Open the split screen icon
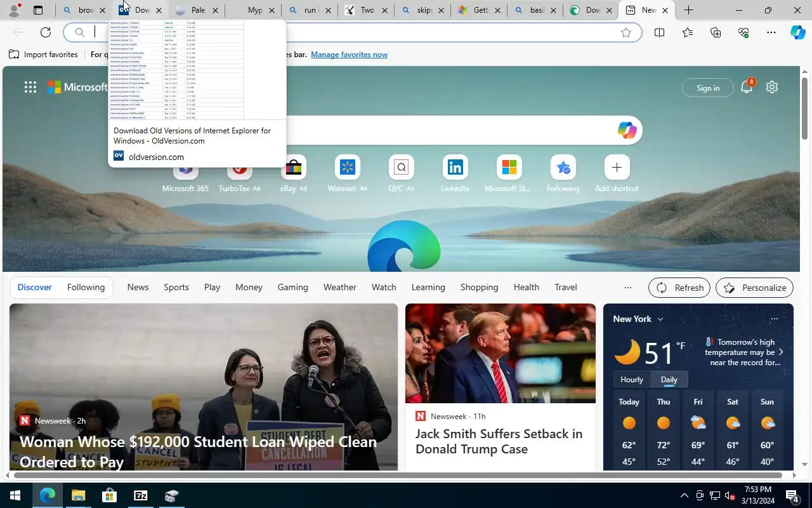The width and height of the screenshot is (812, 508). 659,32
